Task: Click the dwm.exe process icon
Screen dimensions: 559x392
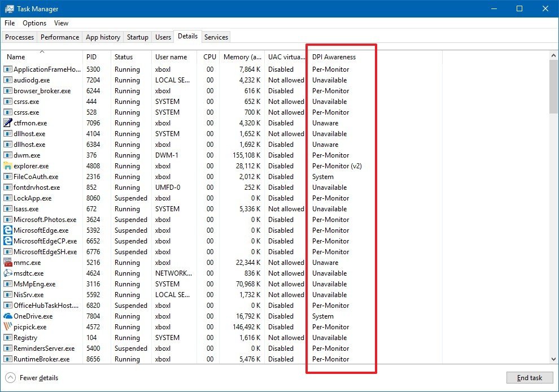Action: click(x=7, y=155)
